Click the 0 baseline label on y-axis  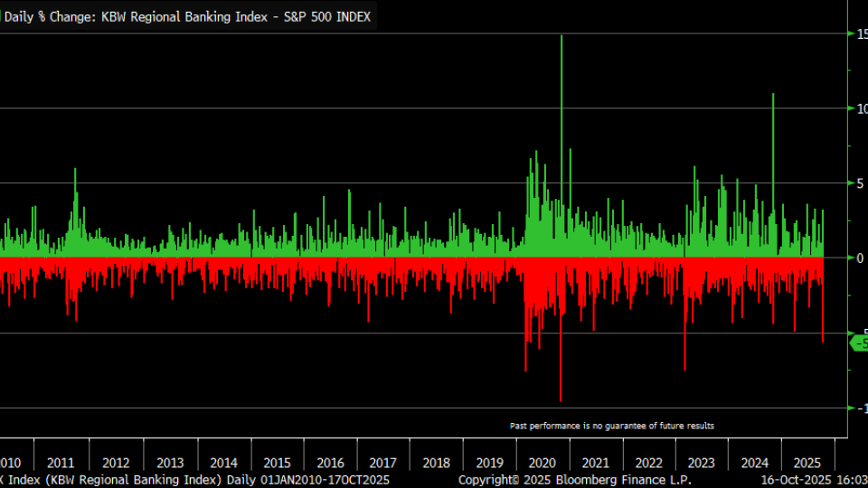[862, 258]
